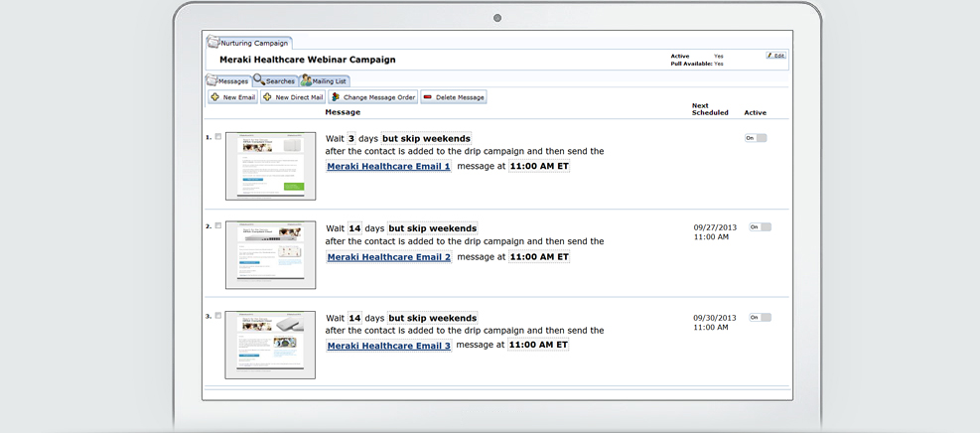Open the Email 1 preview thumbnail
980x433 pixels.
[271, 166]
